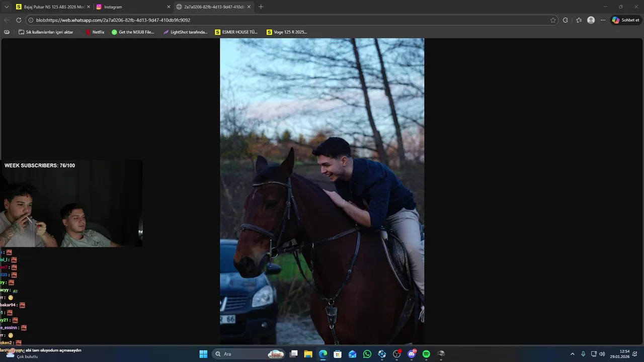Open Settings and more ellipsis menu

603,20
